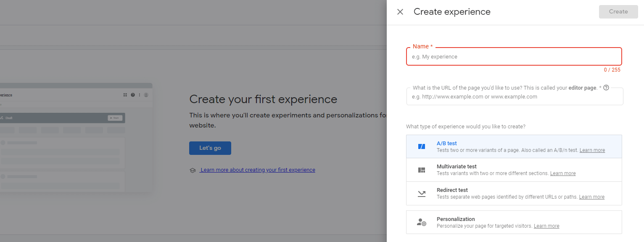644x242 pixels.
Task: Click the Personalization person icon
Action: (422, 222)
